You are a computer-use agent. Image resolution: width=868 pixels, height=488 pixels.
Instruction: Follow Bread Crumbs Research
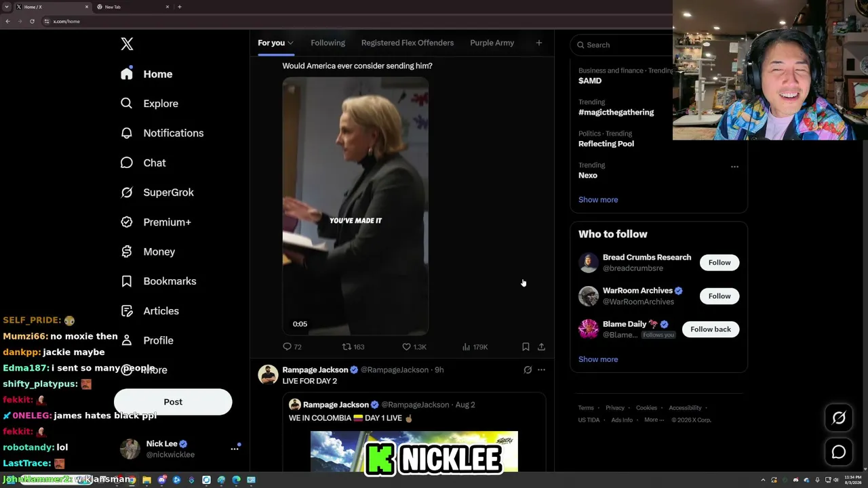click(x=719, y=263)
